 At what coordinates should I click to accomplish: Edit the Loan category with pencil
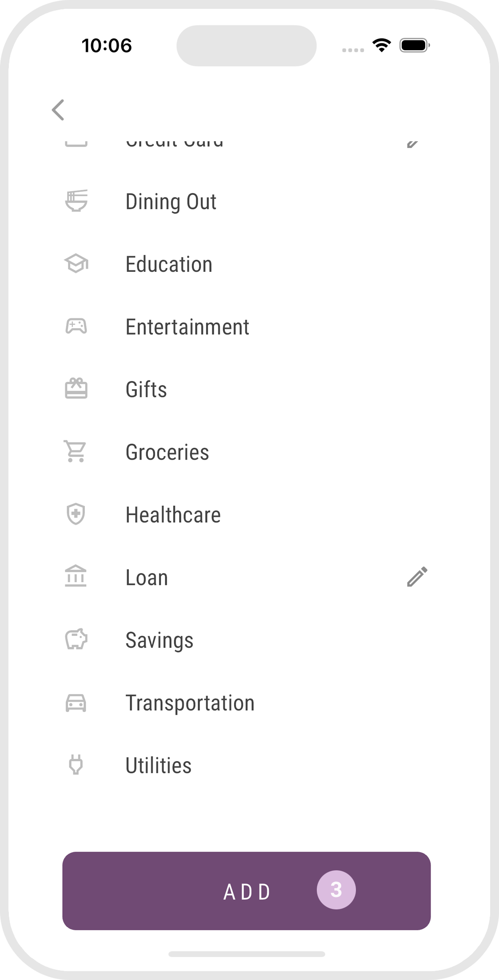[417, 577]
